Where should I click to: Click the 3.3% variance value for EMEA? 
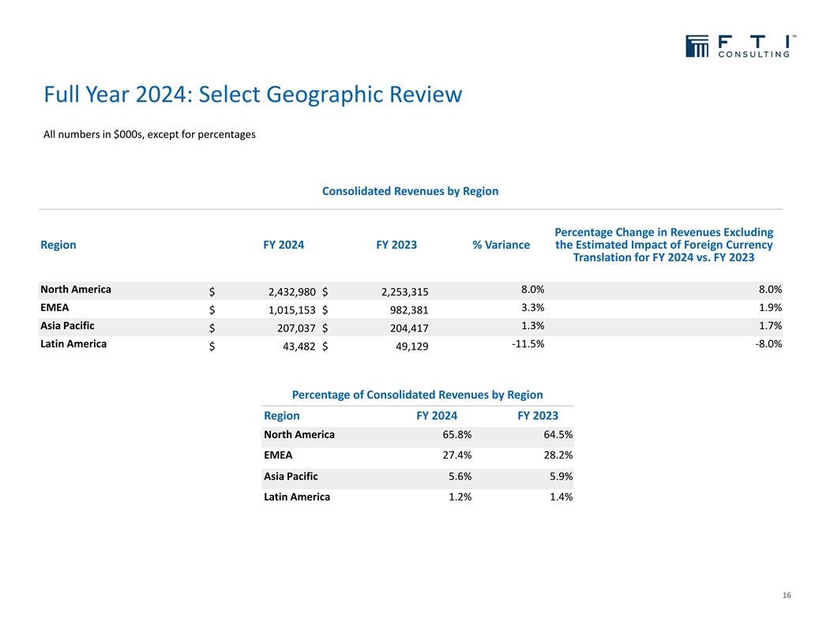coord(532,308)
